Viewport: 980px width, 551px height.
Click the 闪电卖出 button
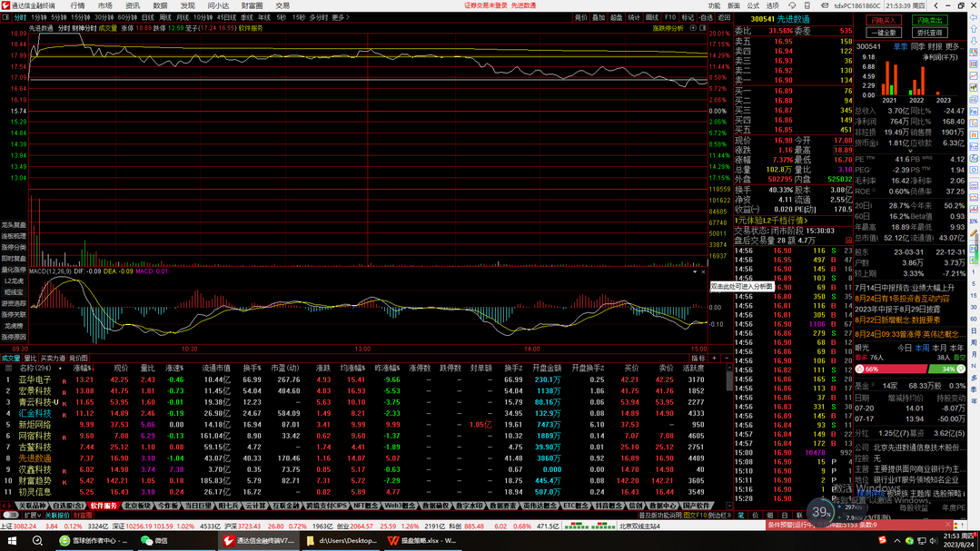coord(929,21)
